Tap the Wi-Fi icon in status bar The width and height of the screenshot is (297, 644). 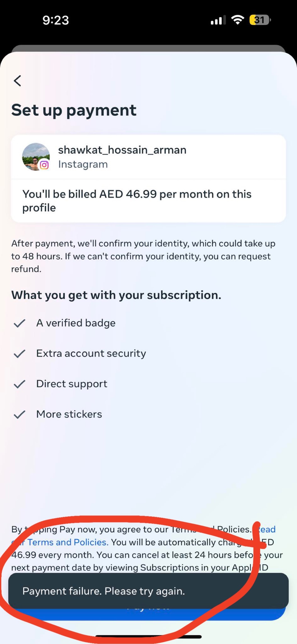click(x=237, y=20)
